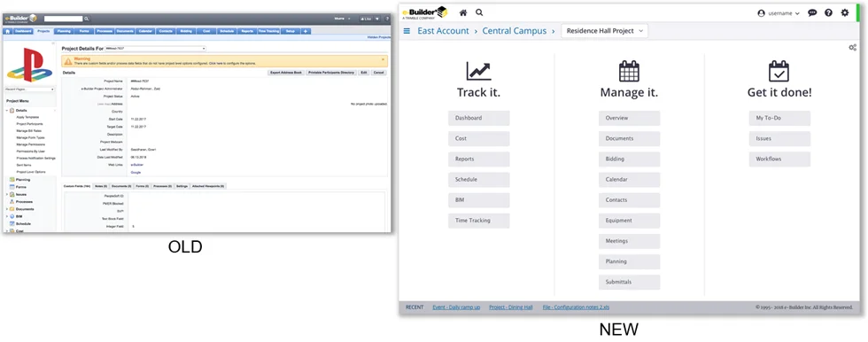Click the Printable Participants Directory button
This screenshot has height=342, width=868.
click(331, 73)
